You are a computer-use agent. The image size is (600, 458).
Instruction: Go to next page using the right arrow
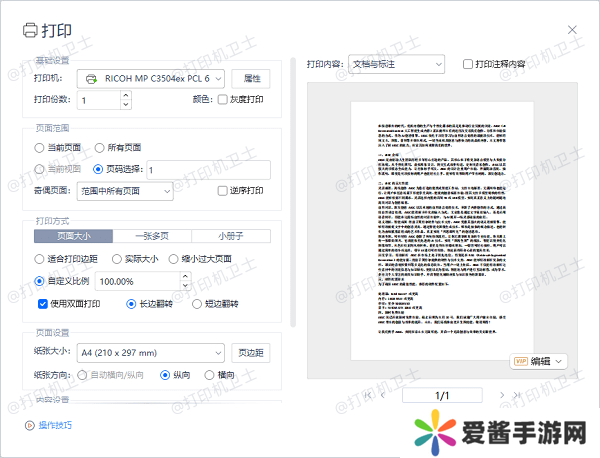[501, 396]
